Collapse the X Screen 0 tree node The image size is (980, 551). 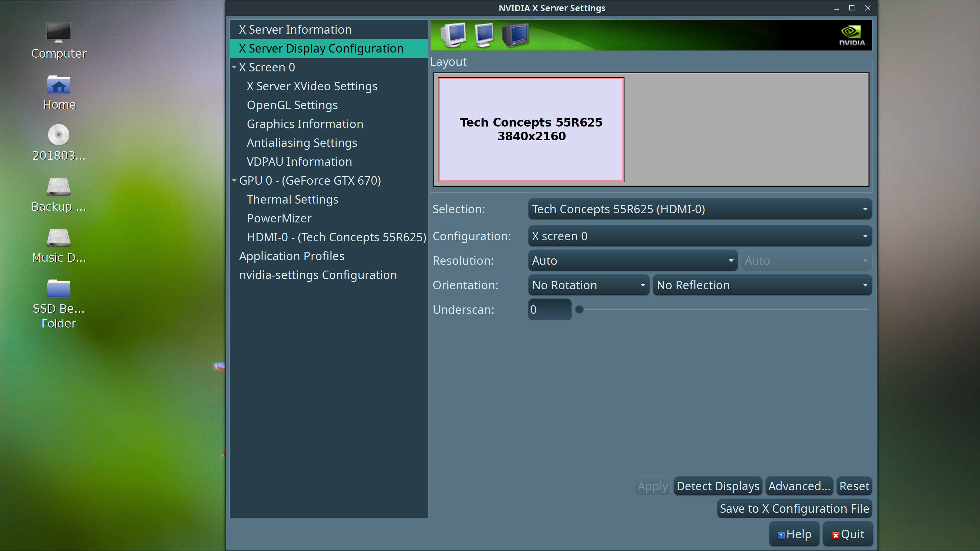234,67
